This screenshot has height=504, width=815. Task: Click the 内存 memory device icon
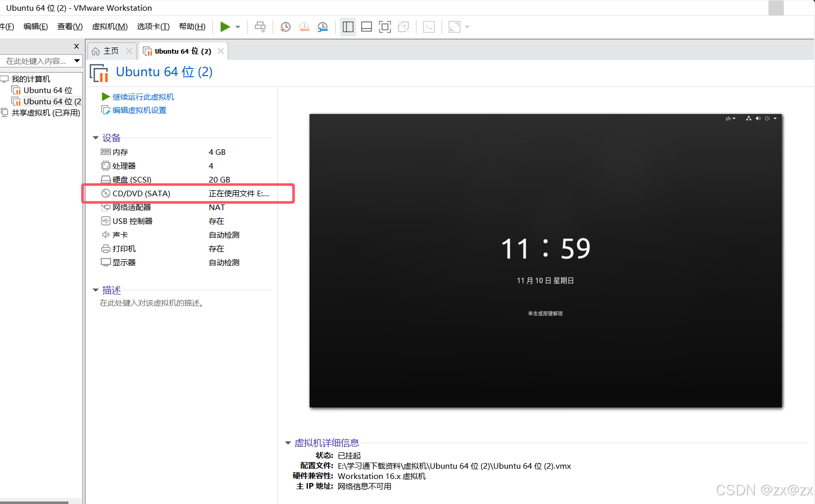click(x=106, y=152)
